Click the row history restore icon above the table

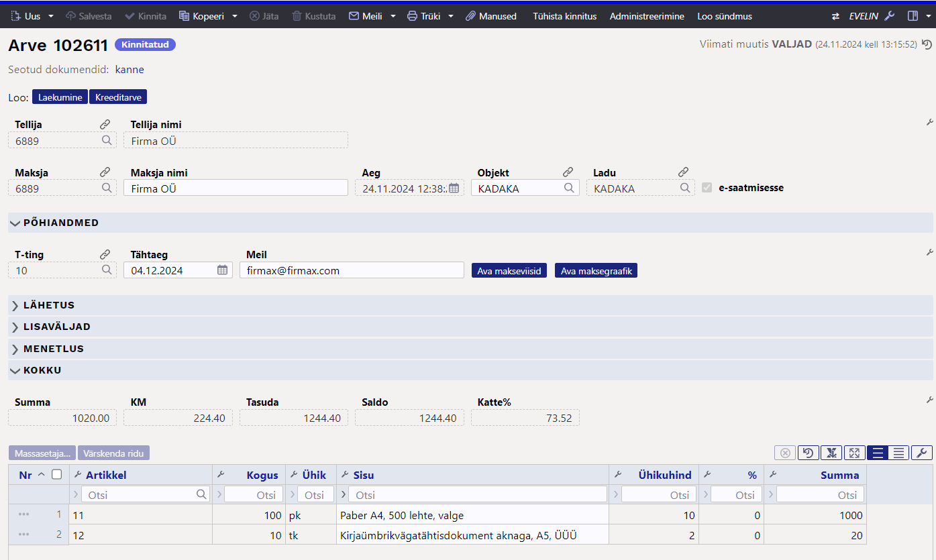[808, 453]
